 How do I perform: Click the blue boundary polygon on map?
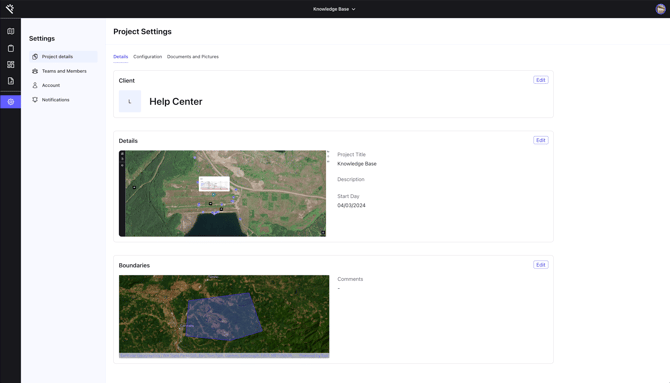click(x=224, y=317)
